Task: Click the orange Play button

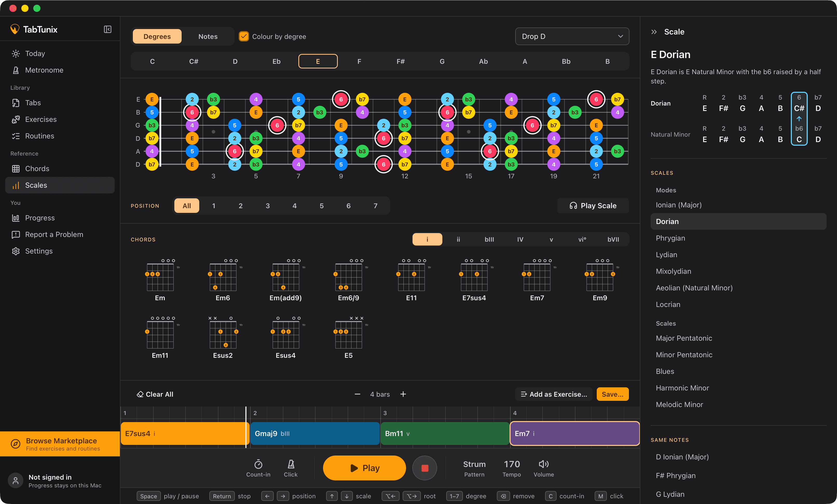Action: coord(364,468)
